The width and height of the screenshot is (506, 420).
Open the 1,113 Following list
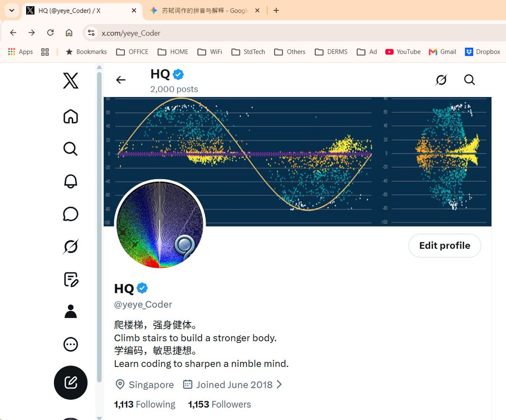click(145, 404)
